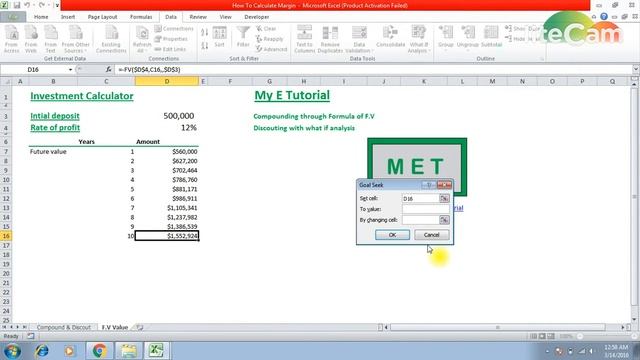
Task: Click OK in Goal Seek dialog
Action: pyautogui.click(x=392, y=235)
